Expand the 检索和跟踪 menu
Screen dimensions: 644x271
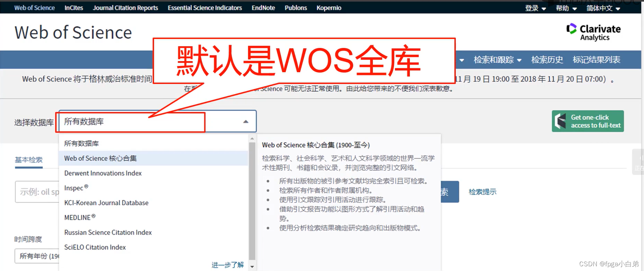[x=497, y=60]
